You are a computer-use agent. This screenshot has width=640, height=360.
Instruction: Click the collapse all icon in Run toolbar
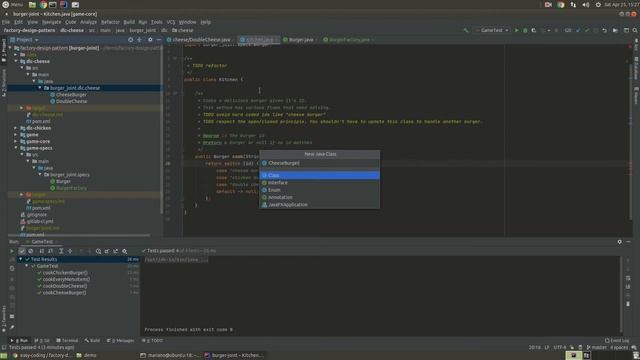[x=70, y=251]
